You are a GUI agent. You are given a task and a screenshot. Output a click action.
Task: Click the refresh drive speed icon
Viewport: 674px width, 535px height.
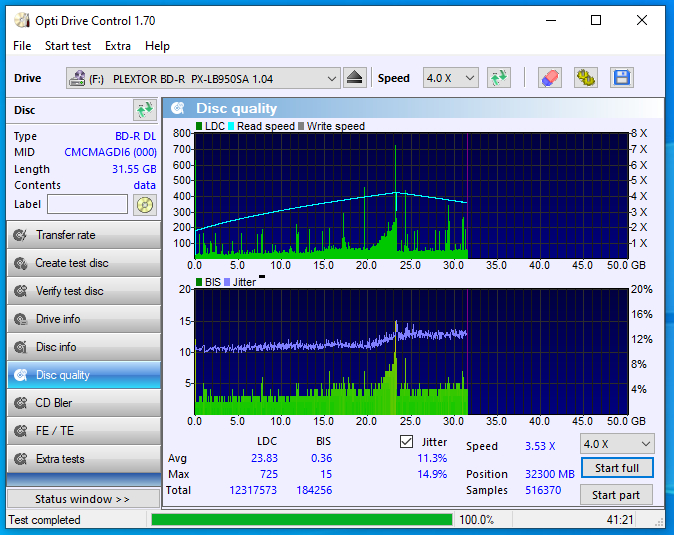coord(499,78)
